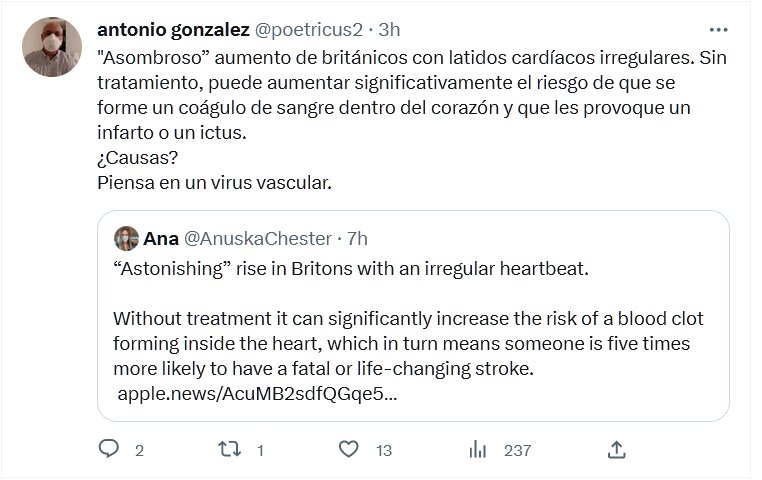Click the share upload icon
This screenshot has width=762, height=480.
(x=617, y=450)
